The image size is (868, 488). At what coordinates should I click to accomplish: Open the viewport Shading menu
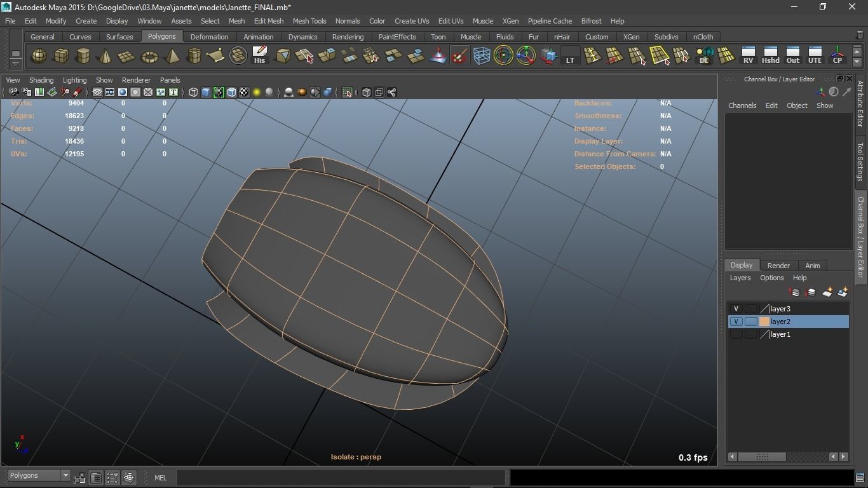[41, 80]
